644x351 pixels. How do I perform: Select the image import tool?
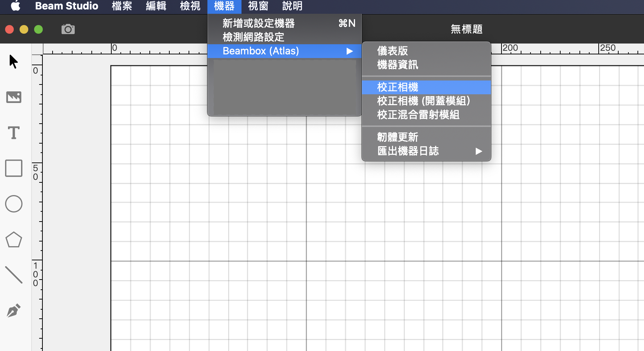pos(14,97)
